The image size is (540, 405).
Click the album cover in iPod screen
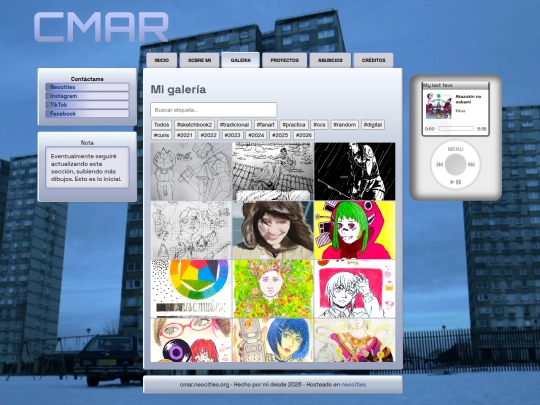pyautogui.click(x=438, y=106)
